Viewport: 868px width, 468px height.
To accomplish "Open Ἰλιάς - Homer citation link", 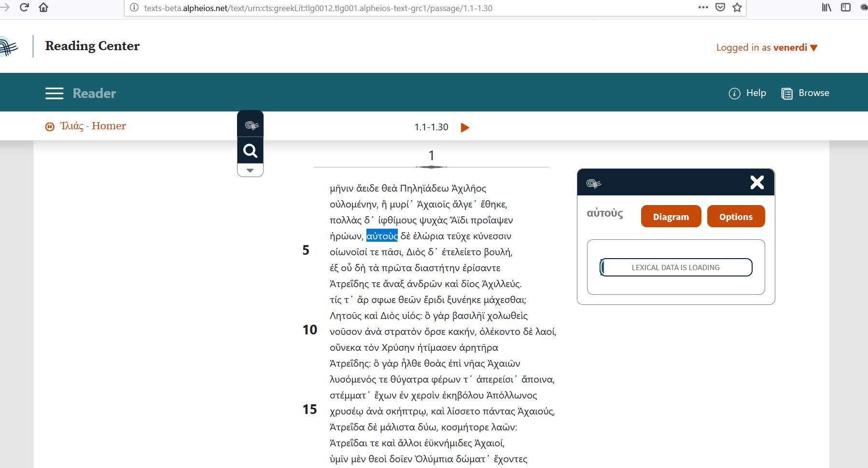I will coord(93,126).
